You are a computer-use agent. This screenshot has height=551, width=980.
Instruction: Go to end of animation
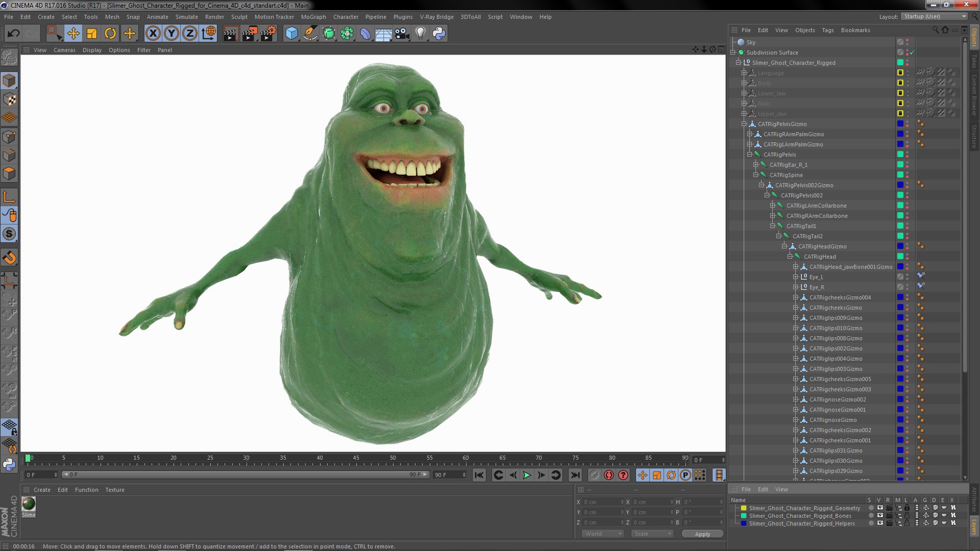(x=575, y=475)
